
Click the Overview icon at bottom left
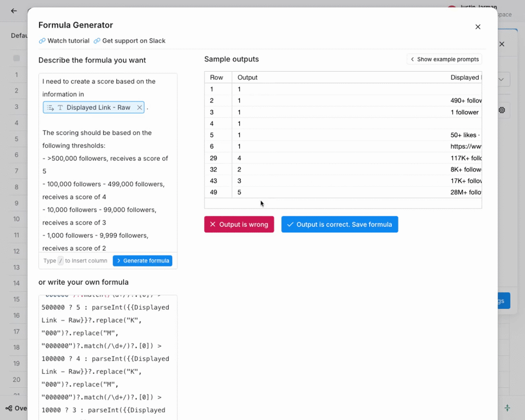tap(9, 408)
